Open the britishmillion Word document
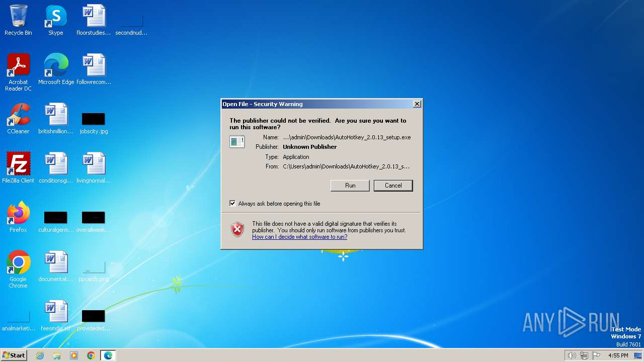The image size is (644, 362). [x=56, y=119]
